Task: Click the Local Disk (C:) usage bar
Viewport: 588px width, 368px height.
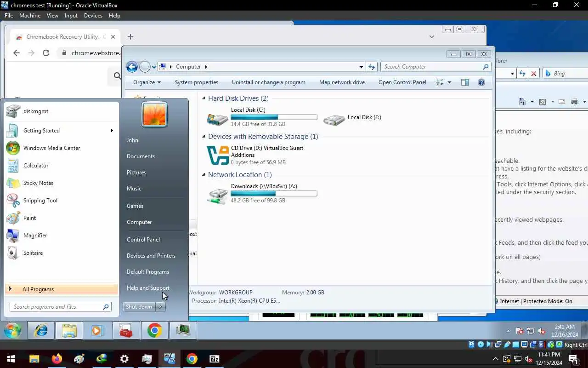Action: tap(274, 117)
